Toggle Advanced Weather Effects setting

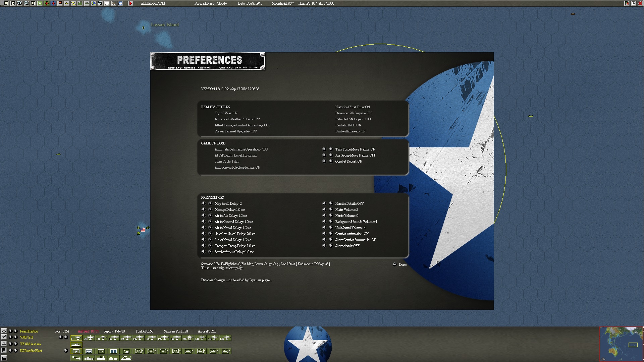click(237, 119)
